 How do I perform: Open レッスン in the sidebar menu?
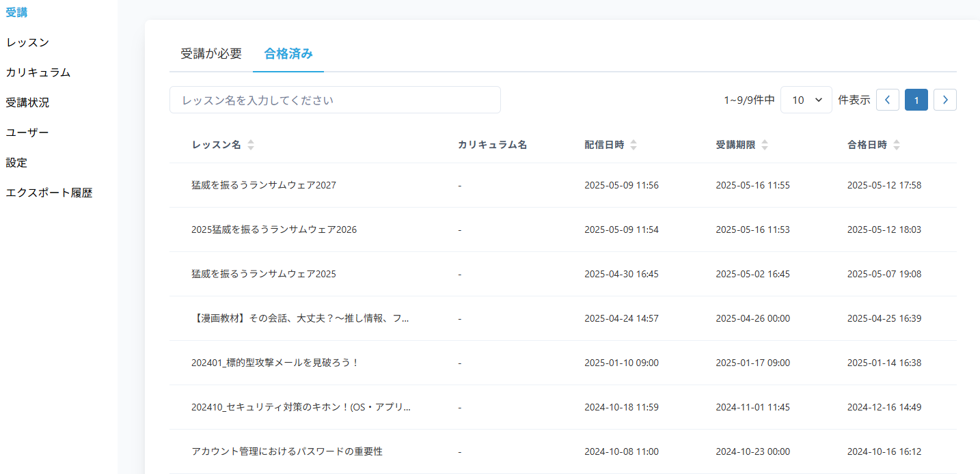click(27, 42)
